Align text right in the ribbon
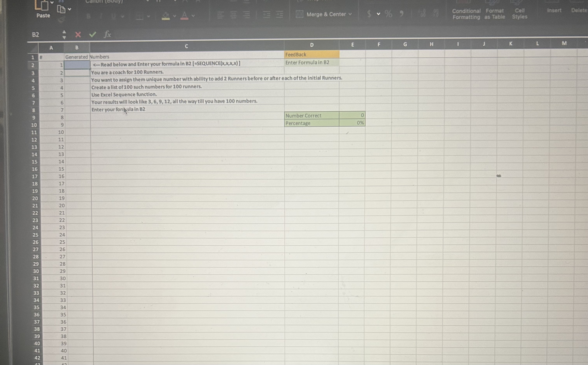Image resolution: width=588 pixels, height=365 pixels. 246,15
